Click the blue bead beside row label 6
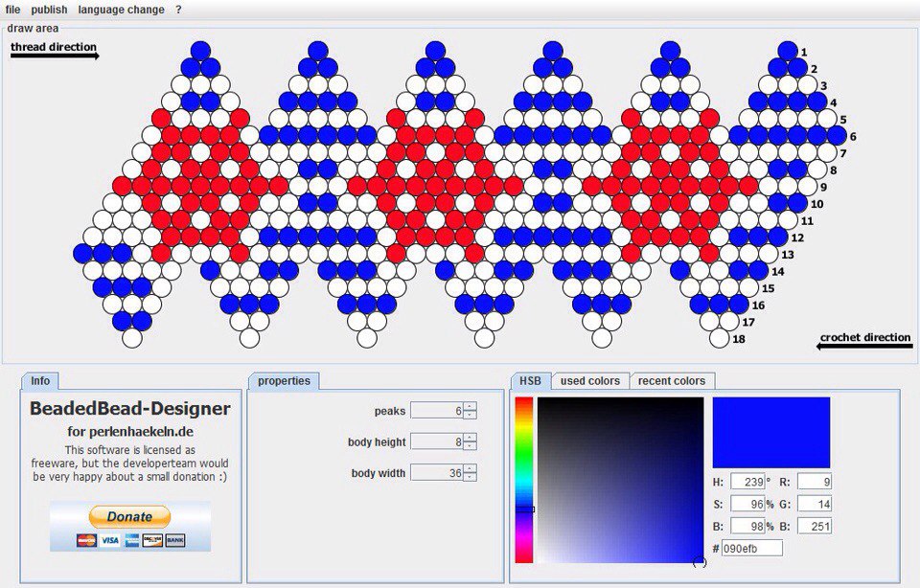This screenshot has height=588, width=920. click(837, 135)
